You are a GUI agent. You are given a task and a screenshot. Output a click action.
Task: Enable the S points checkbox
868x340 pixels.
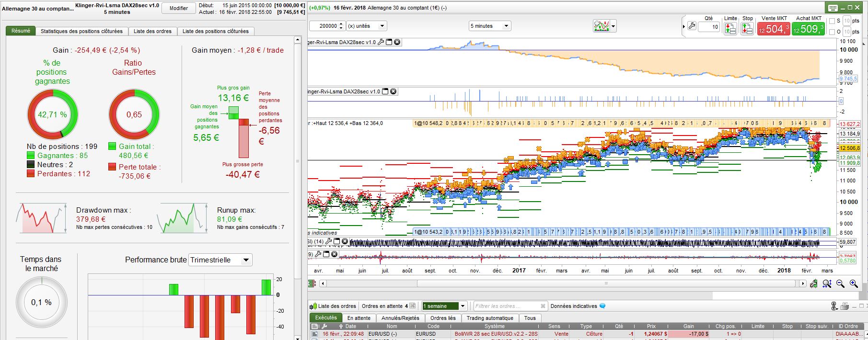click(x=832, y=21)
